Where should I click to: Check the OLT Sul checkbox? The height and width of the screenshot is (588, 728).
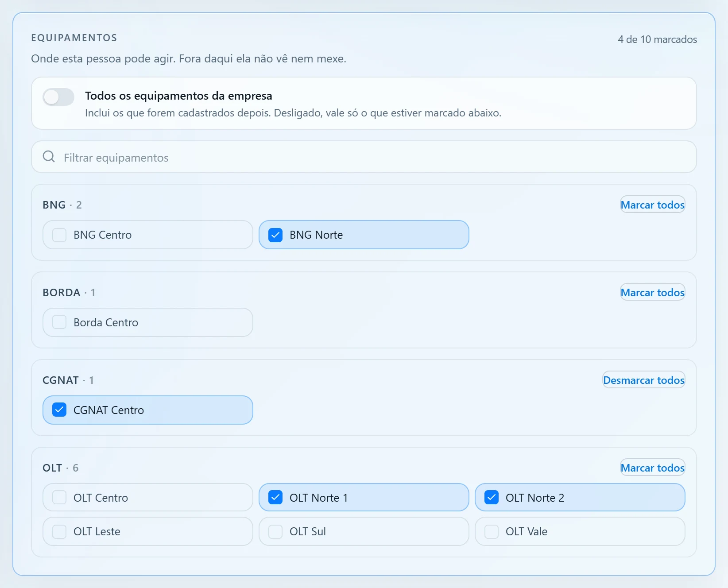click(275, 531)
